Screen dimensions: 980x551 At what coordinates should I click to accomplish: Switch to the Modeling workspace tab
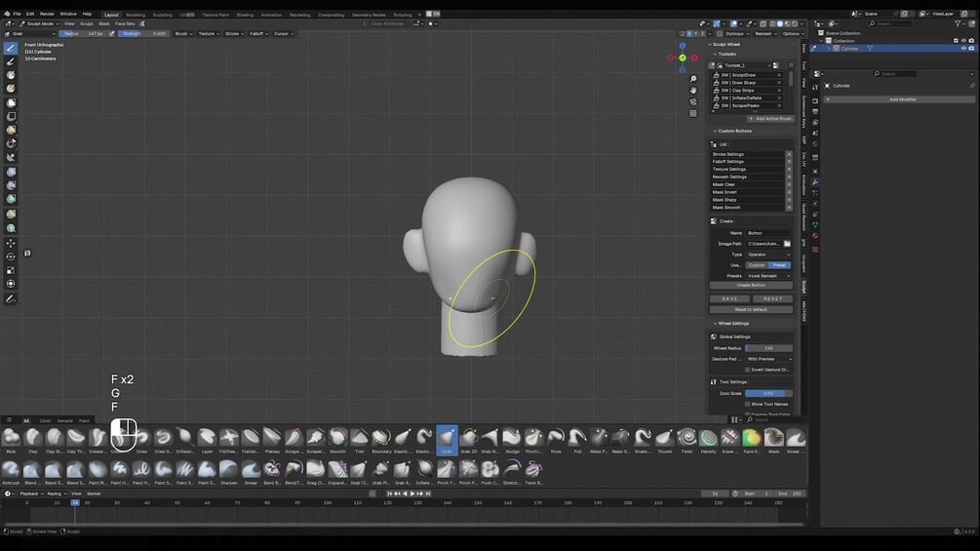[x=135, y=15]
